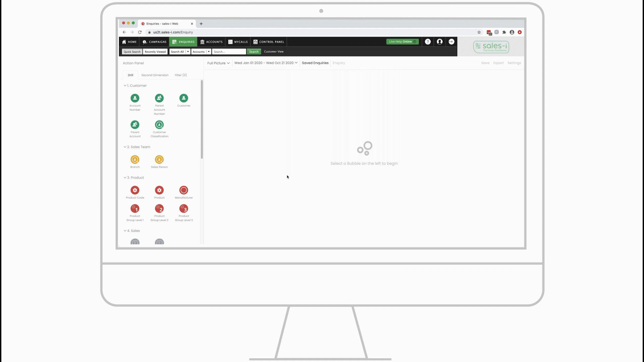
Task: Expand the Full Picture dropdown
Action: tap(218, 63)
